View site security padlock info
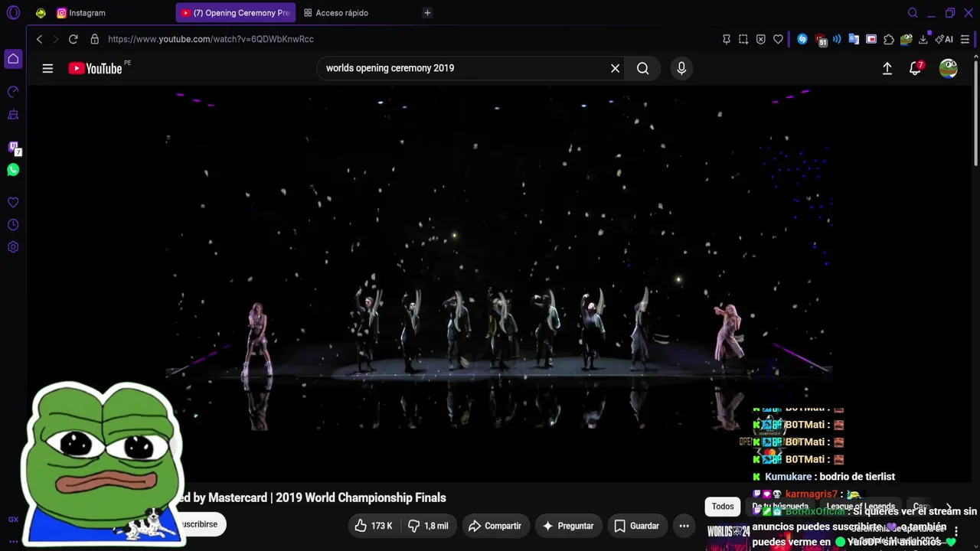This screenshot has height=551, width=980. 95,39
